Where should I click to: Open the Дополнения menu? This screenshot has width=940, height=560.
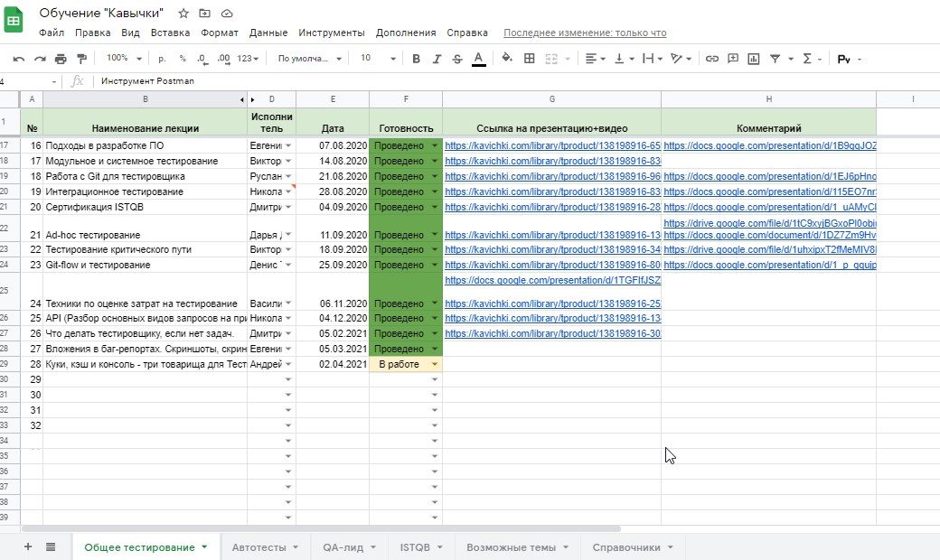coord(406,33)
